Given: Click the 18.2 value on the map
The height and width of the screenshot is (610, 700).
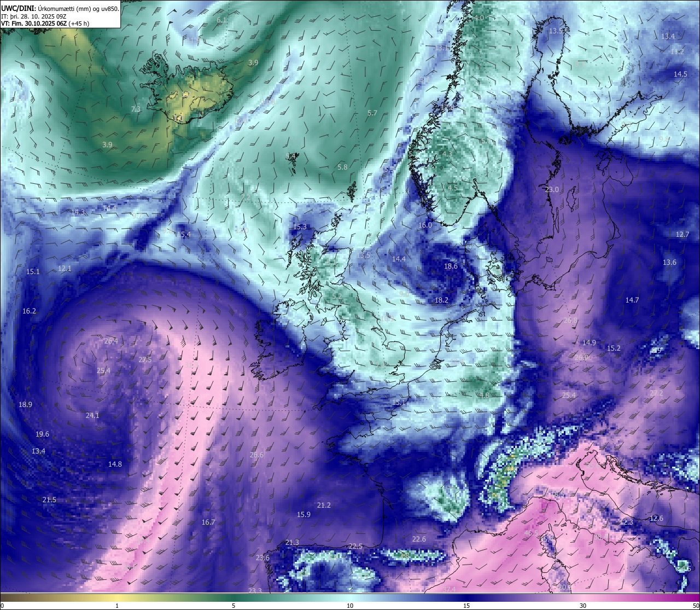Looking at the screenshot, I should coord(441,300).
